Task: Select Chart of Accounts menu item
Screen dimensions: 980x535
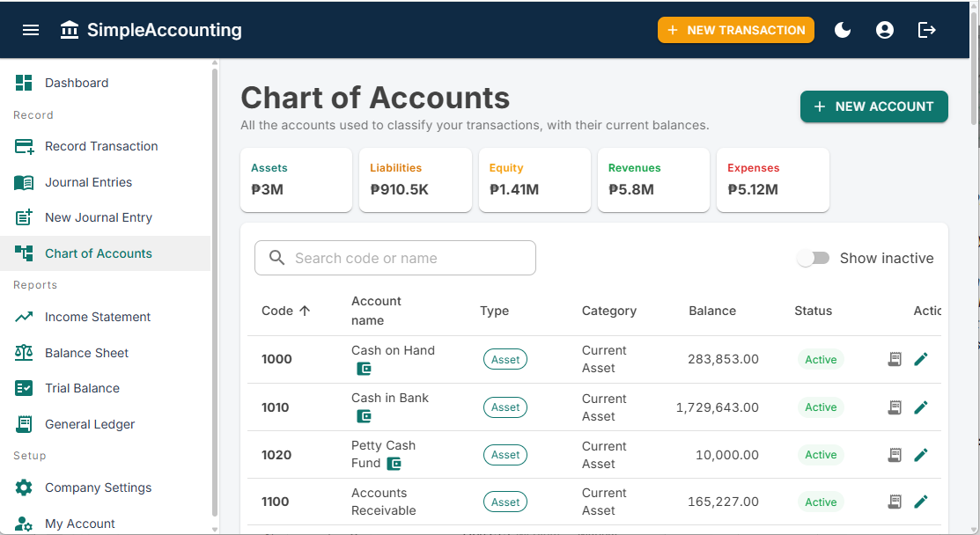Action: tap(106, 253)
